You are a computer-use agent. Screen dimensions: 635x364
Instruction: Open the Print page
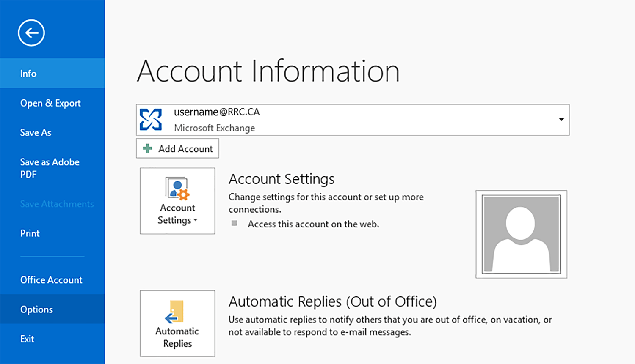click(x=30, y=233)
